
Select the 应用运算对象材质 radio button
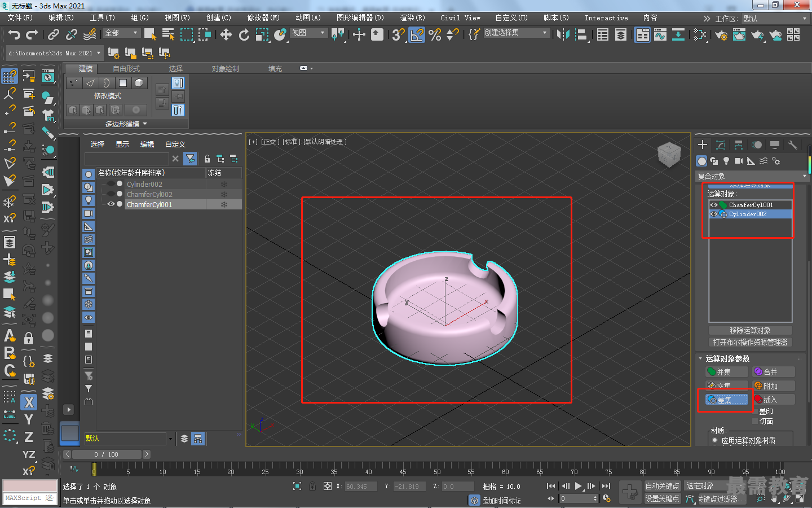715,441
